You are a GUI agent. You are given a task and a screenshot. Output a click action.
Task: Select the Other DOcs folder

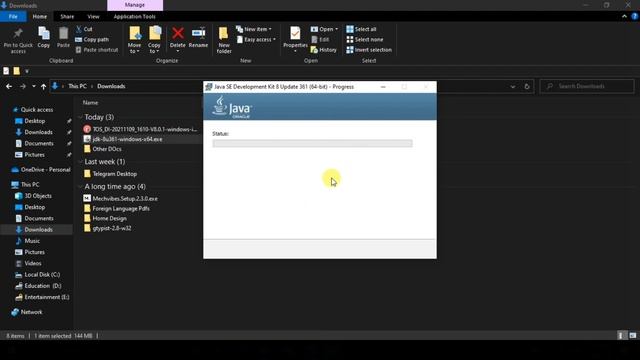[x=102, y=149]
